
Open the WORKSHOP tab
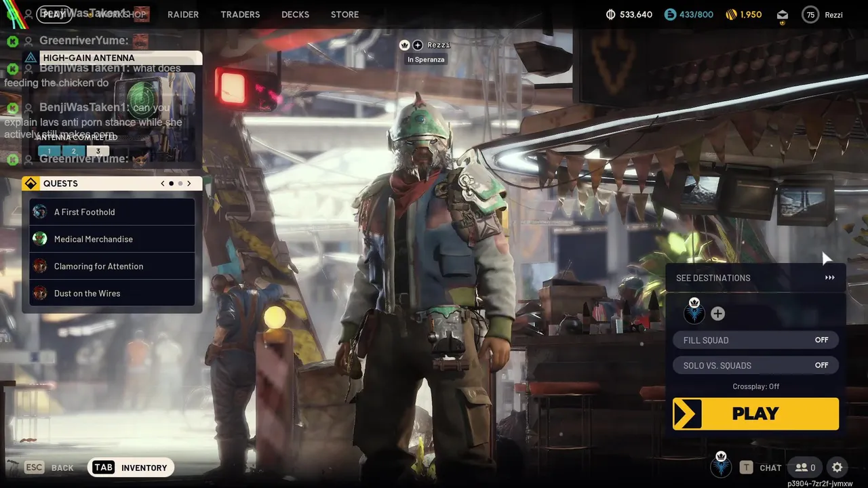(x=121, y=14)
